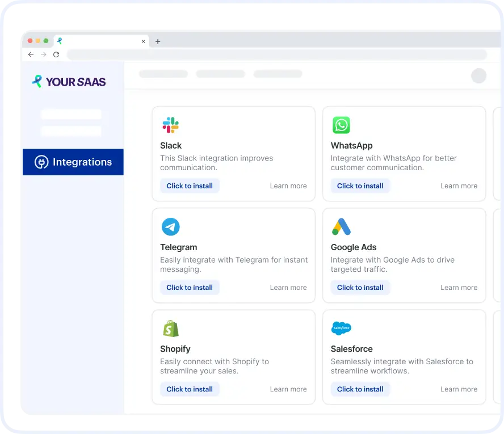This screenshot has width=504, height=434.
Task: Install the Telegram integration
Action: tap(190, 288)
